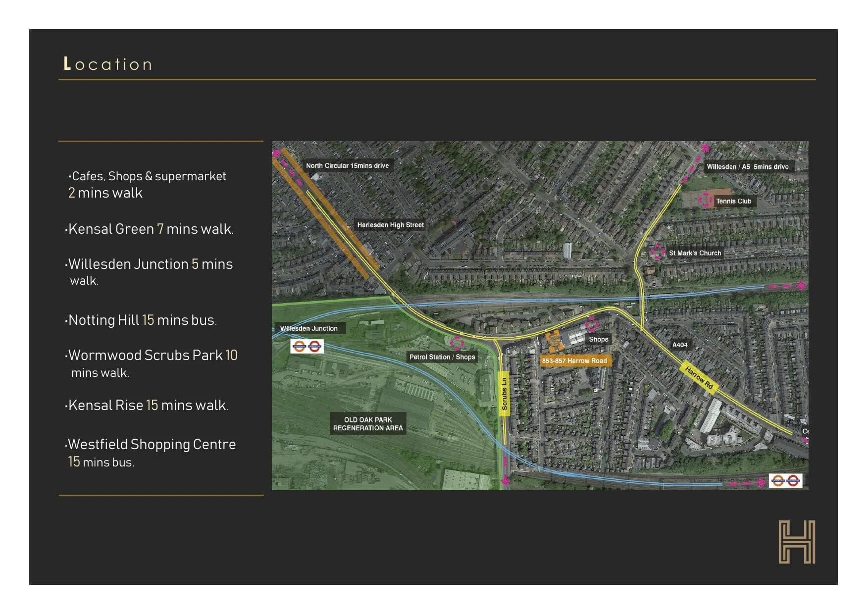This screenshot has width=868, height=614.
Task: Click 'OLD OAK PARK REGENERATION AREA' label
Action: pyautogui.click(x=368, y=424)
